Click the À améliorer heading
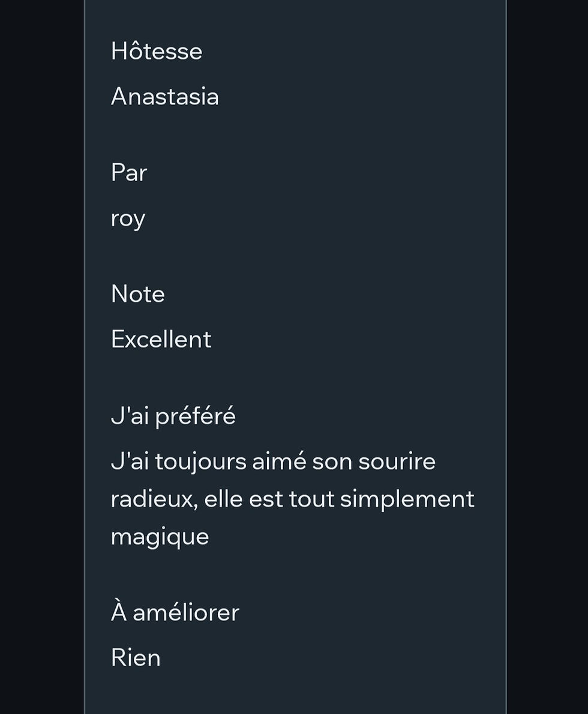The height and width of the screenshot is (714, 588). [x=175, y=611]
